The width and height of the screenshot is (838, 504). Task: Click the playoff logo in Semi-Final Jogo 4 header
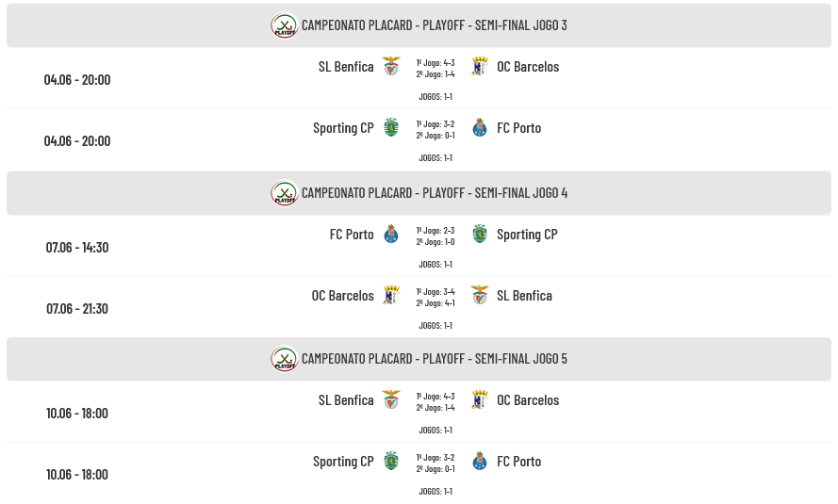click(285, 193)
